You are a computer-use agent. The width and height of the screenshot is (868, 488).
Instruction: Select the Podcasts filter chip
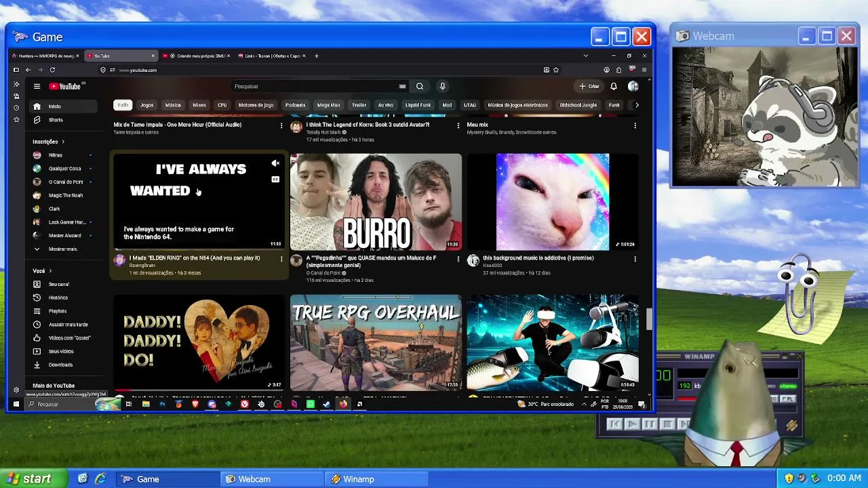295,105
